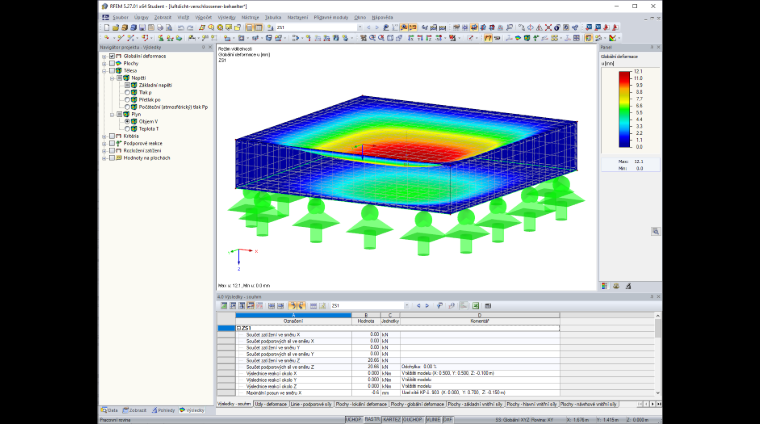
Task: Open the Data navigator tab
Action: [110, 410]
